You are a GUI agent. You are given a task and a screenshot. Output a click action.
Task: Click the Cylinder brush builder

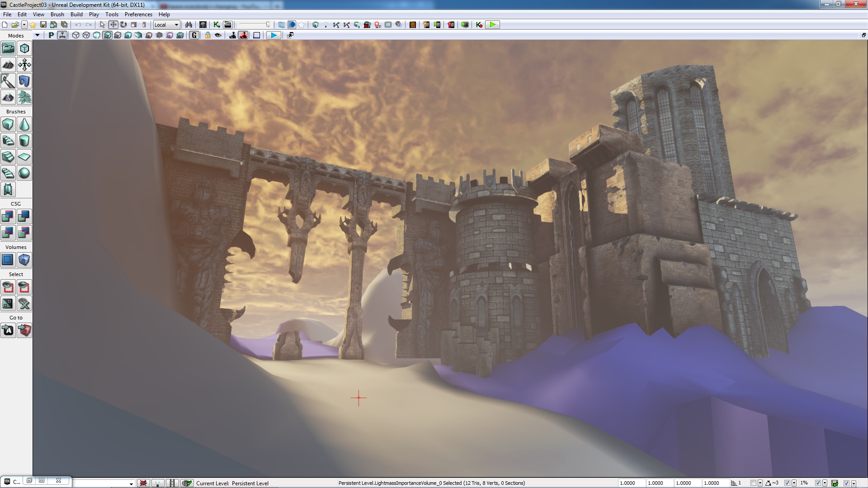pos(24,141)
